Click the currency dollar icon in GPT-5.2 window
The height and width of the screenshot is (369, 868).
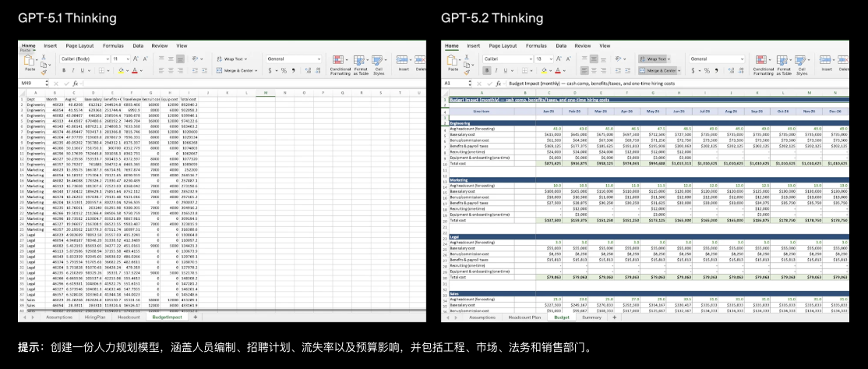click(x=693, y=70)
